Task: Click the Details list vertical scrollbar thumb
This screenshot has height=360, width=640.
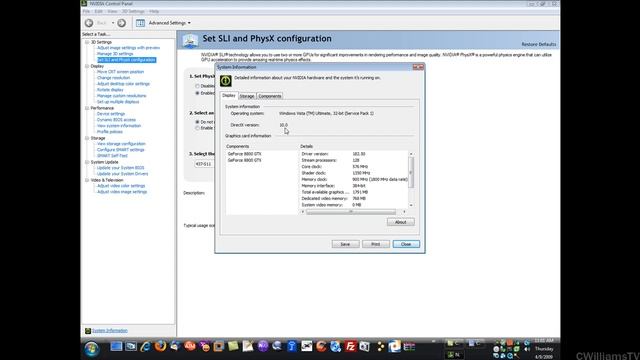Action: click(411, 173)
